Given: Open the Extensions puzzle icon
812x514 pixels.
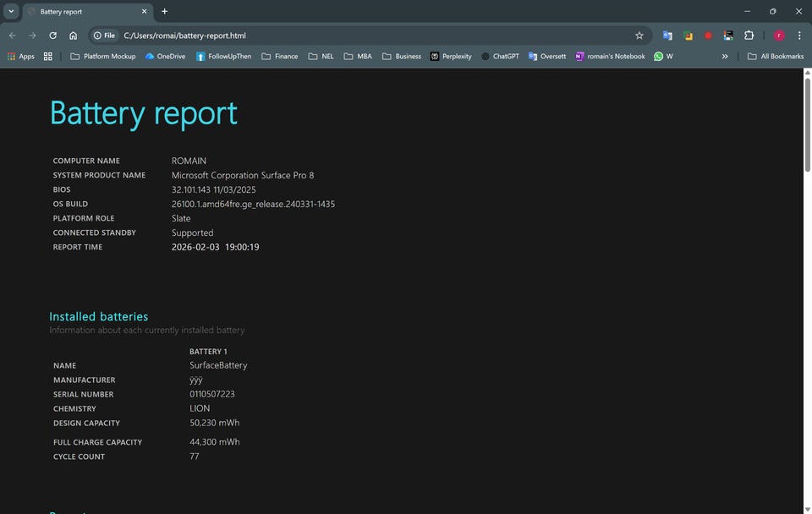Looking at the screenshot, I should tap(749, 36).
